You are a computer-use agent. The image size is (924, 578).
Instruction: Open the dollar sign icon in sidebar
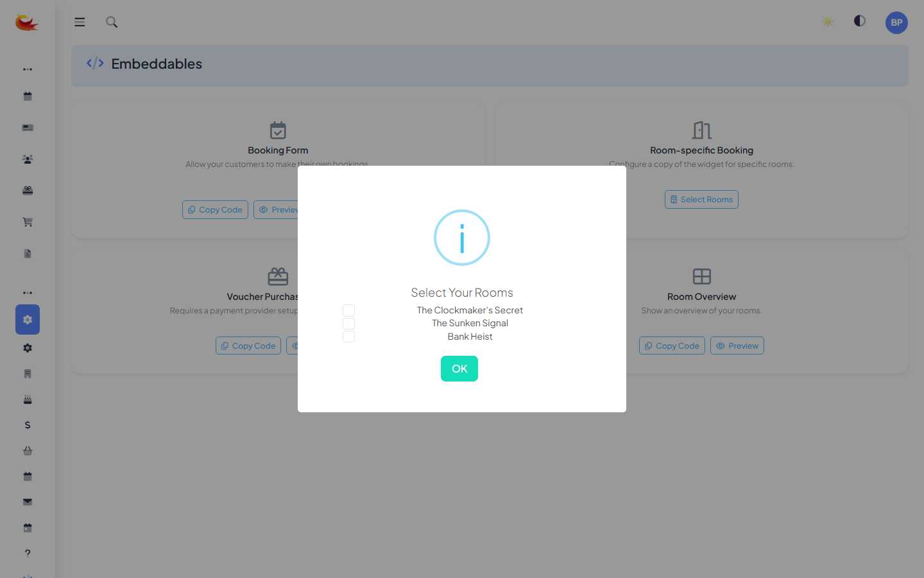click(x=28, y=425)
